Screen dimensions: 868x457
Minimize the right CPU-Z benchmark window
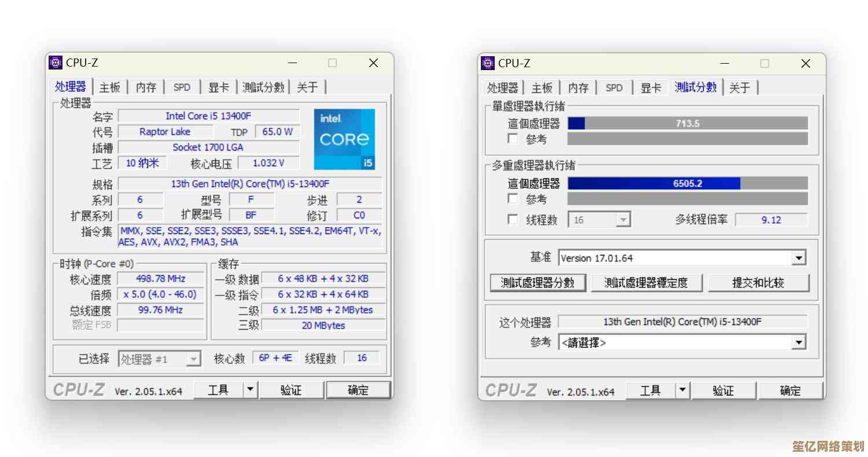point(724,64)
